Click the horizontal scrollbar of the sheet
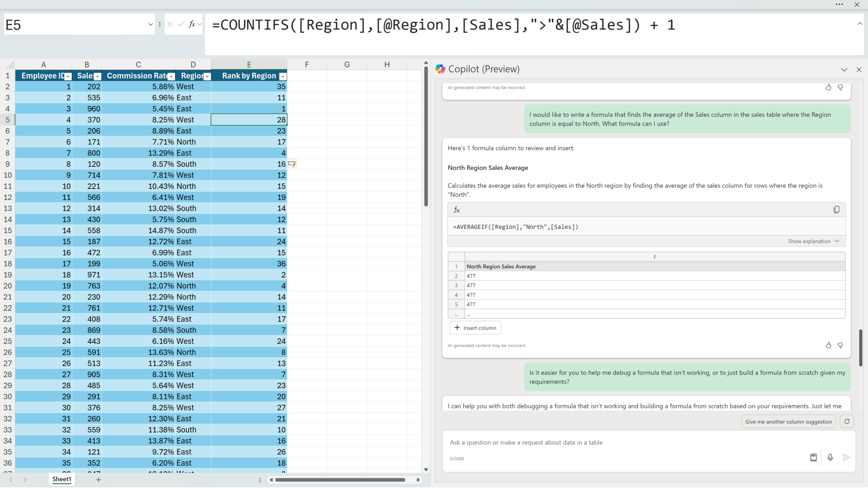This screenshot has width=868, height=488. click(x=340, y=480)
